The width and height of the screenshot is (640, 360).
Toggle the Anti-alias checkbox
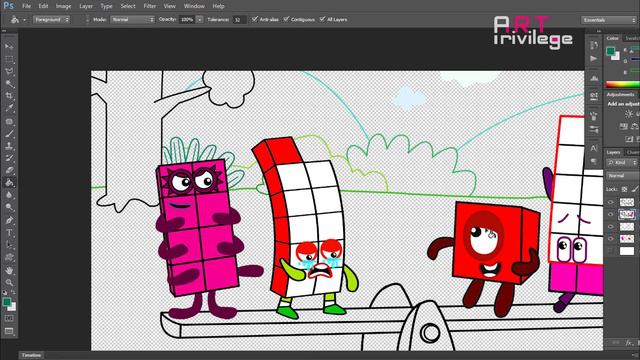pyautogui.click(x=255, y=19)
